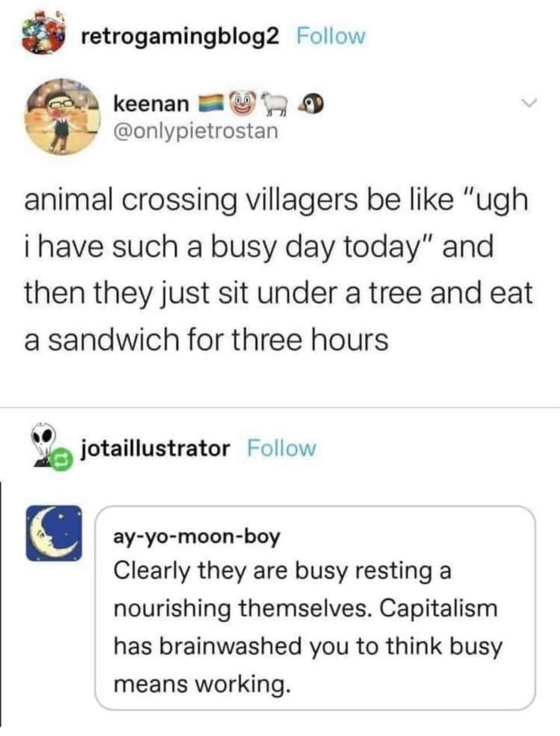
Task: Open the @onlypietrostan handle
Action: [195, 131]
